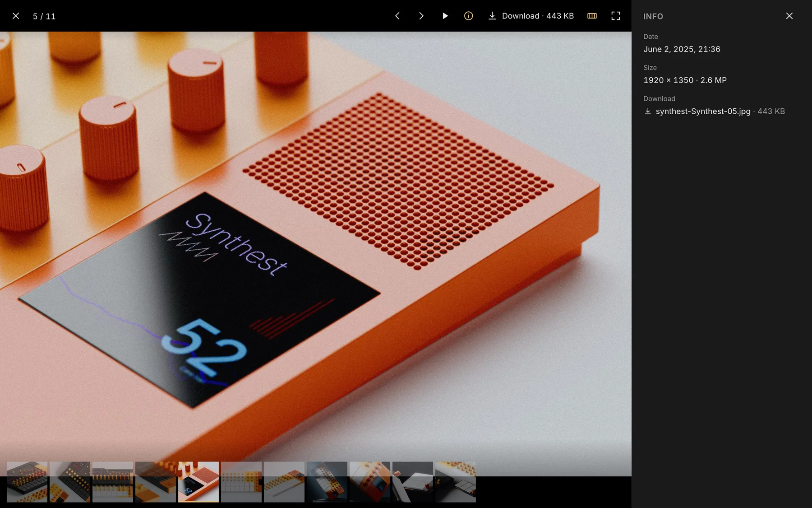
Task: Click the 5 / 11 image counter
Action: pos(44,16)
